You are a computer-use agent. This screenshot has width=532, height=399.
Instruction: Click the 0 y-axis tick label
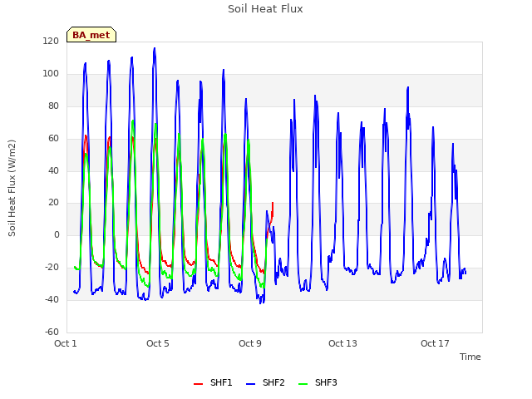(x=57, y=234)
